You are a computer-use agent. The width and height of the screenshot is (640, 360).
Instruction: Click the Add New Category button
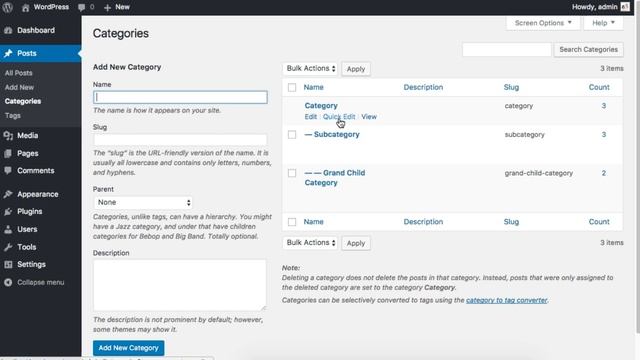(x=129, y=348)
